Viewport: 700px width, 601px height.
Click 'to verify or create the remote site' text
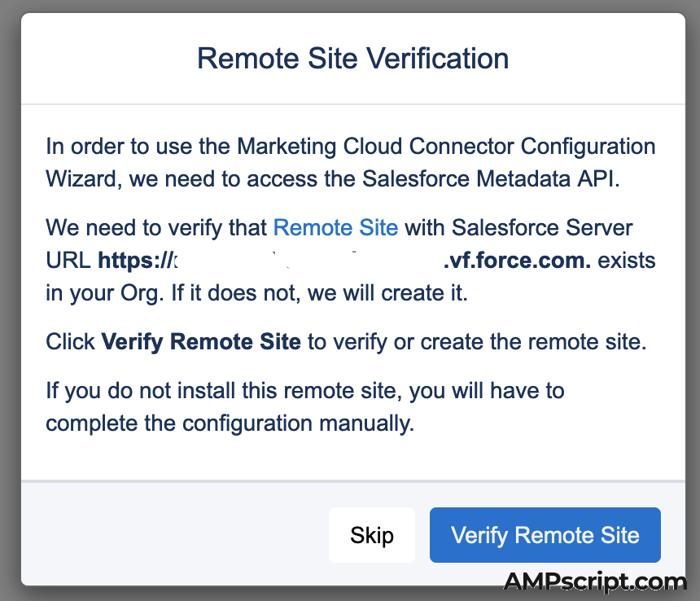coord(476,342)
